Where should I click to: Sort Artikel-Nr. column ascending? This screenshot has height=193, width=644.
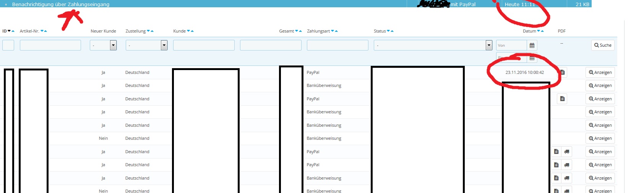[45, 31]
